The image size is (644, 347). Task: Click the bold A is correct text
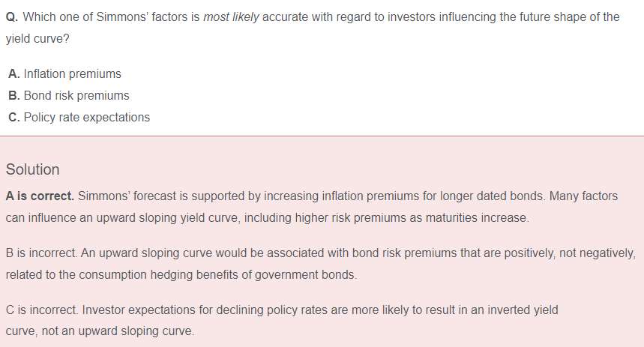click(40, 196)
